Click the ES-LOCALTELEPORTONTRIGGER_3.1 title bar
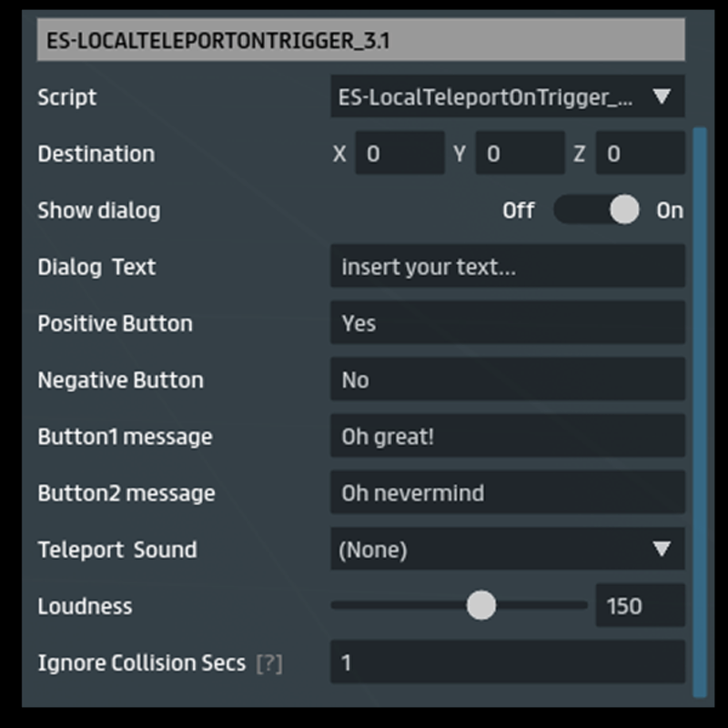 (360, 42)
